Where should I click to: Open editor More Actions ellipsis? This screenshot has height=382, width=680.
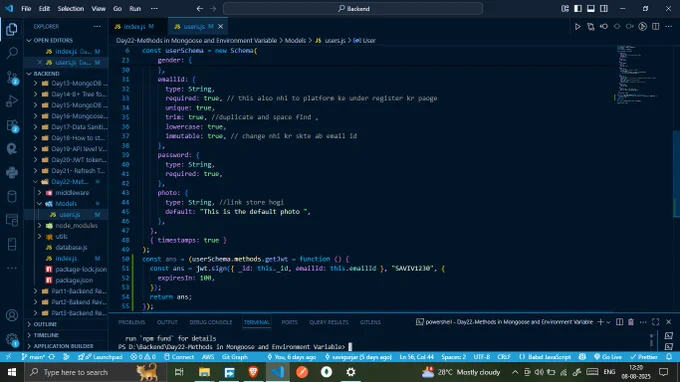pos(669,27)
